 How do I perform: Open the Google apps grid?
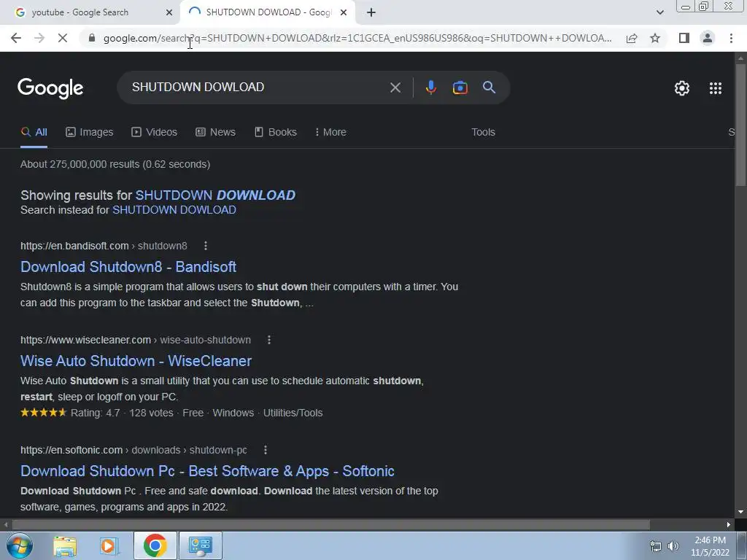(715, 88)
